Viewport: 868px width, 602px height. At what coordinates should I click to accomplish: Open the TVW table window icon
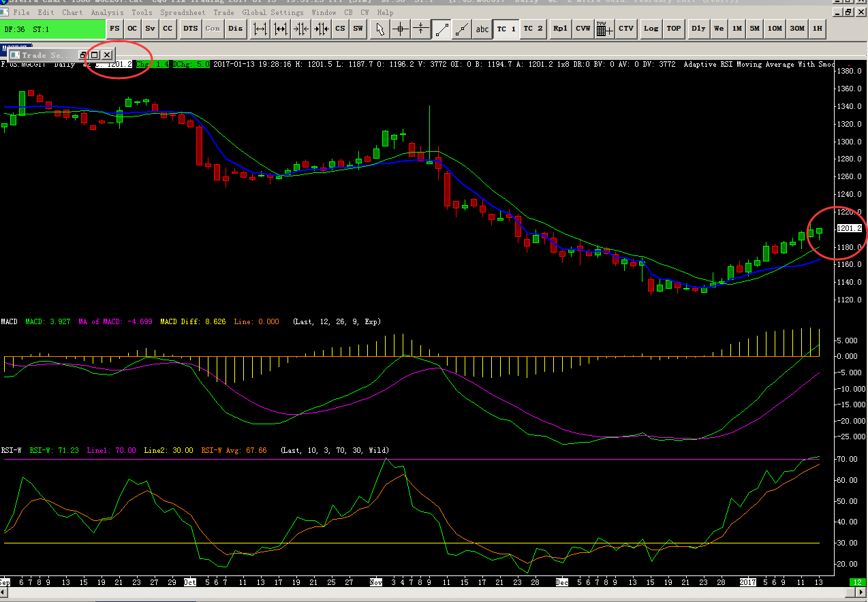coord(602,29)
